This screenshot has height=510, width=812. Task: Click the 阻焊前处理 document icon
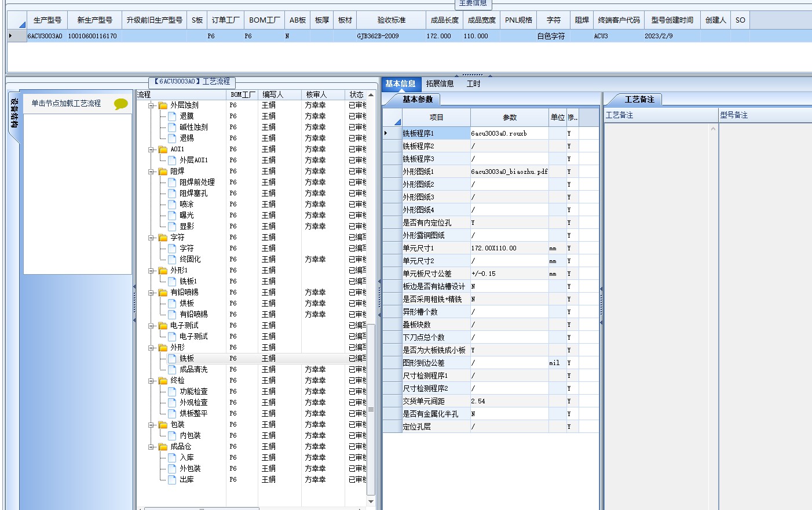(x=172, y=182)
